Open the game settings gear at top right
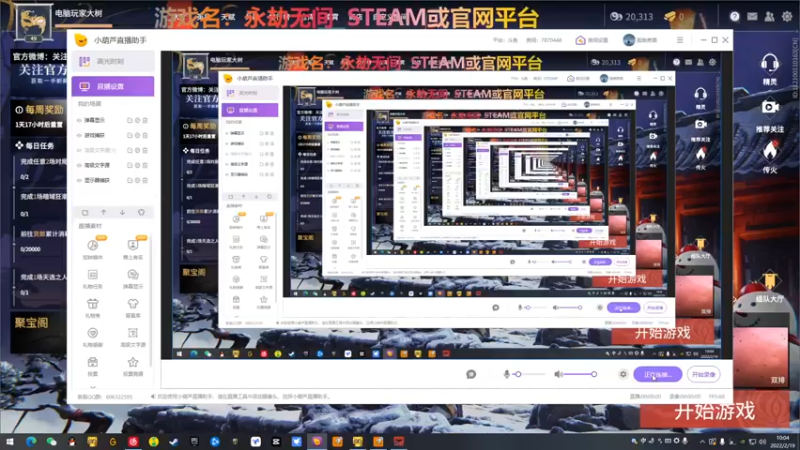This screenshot has height=450, width=800. click(x=787, y=16)
